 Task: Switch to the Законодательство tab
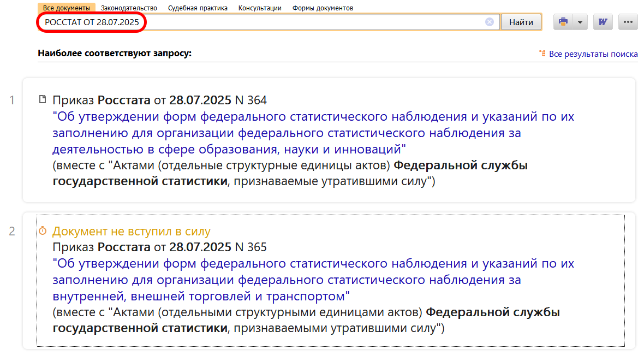(x=129, y=8)
